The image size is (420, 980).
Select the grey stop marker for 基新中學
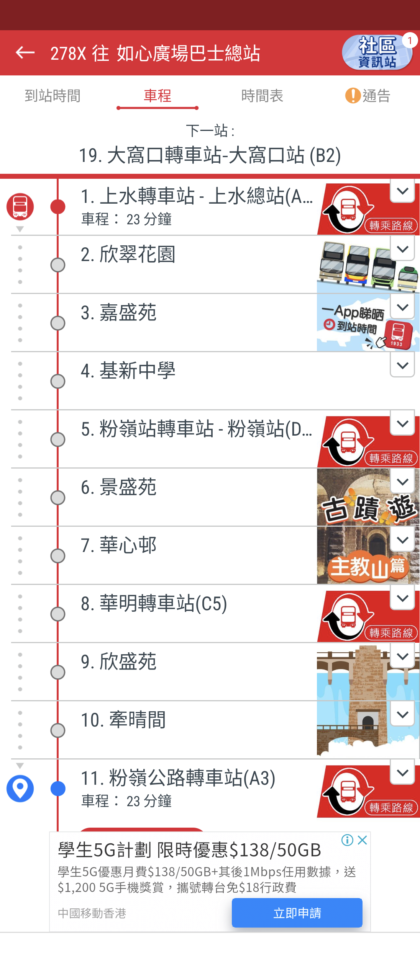coord(58,381)
